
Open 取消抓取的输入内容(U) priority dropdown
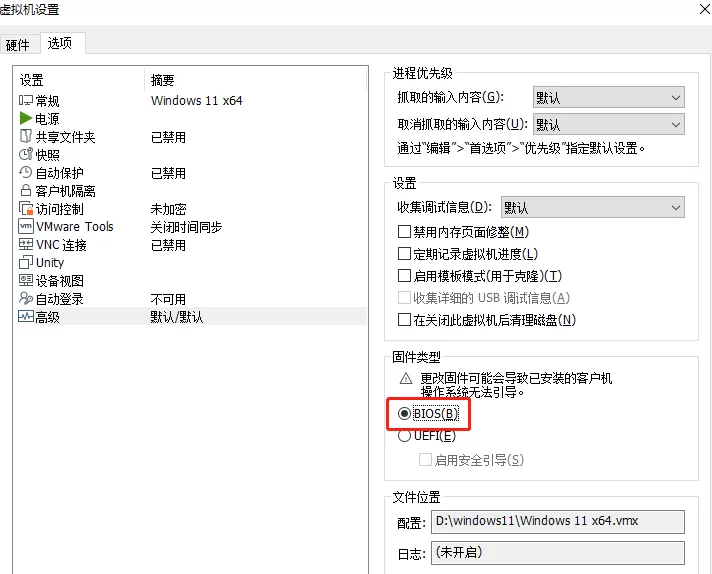(608, 124)
